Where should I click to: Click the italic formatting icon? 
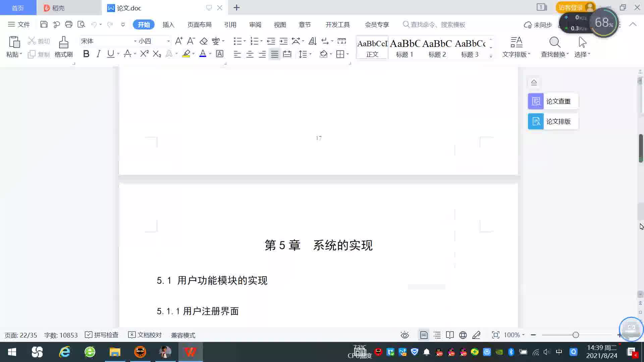point(98,54)
